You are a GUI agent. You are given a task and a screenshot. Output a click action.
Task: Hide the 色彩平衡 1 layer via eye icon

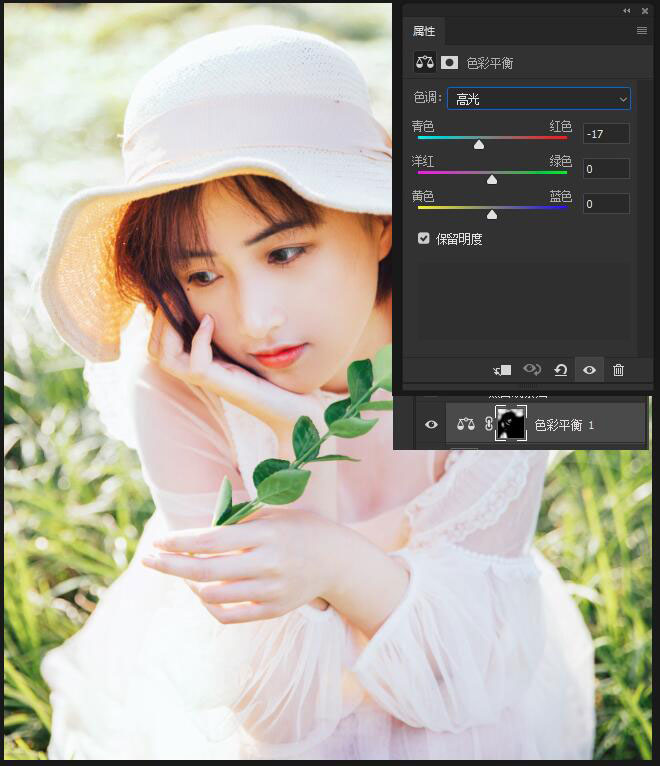tap(431, 424)
